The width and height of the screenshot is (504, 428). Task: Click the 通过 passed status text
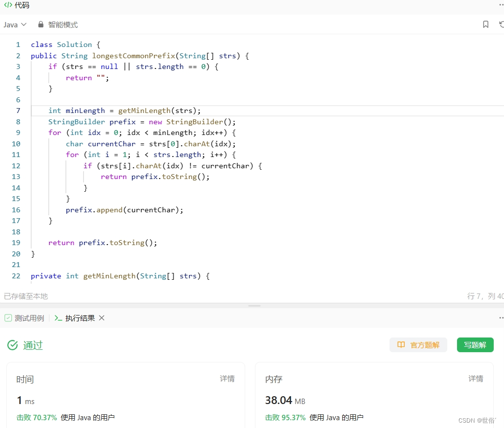click(x=33, y=345)
